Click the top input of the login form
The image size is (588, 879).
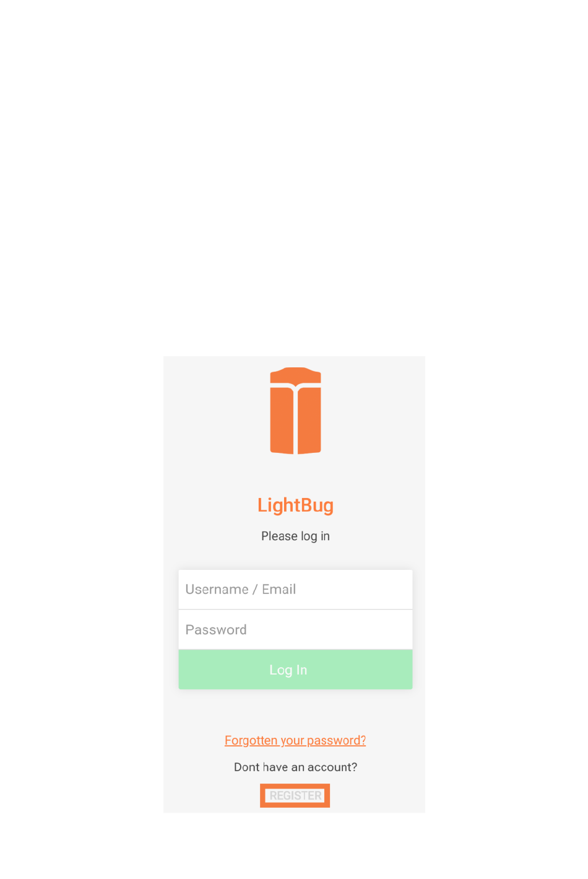coord(295,589)
